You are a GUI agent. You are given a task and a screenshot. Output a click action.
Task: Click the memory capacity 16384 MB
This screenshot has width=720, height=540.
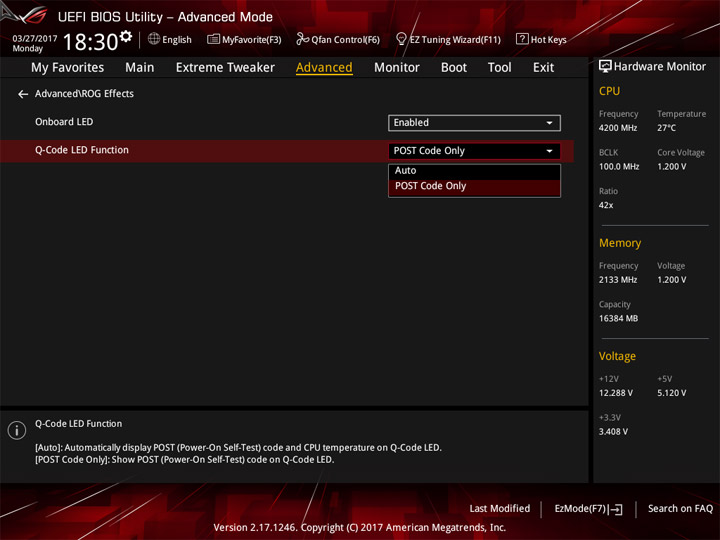click(x=619, y=318)
